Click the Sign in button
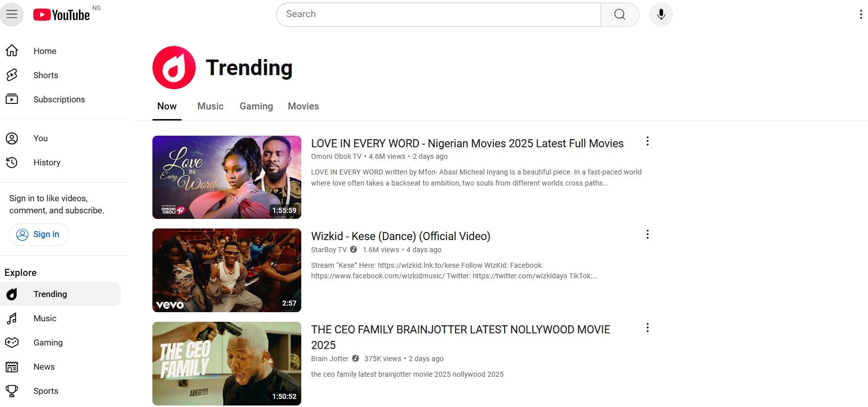This screenshot has height=407, width=868. click(39, 235)
